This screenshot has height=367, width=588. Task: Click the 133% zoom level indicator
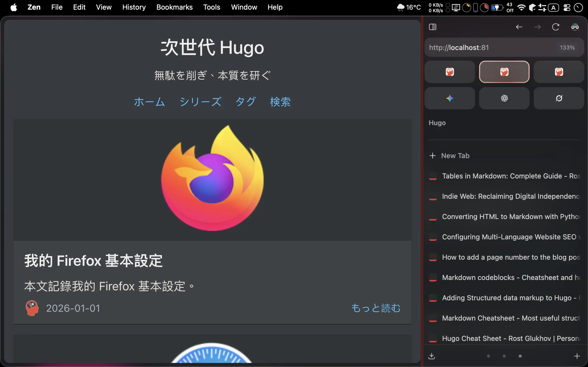[567, 47]
